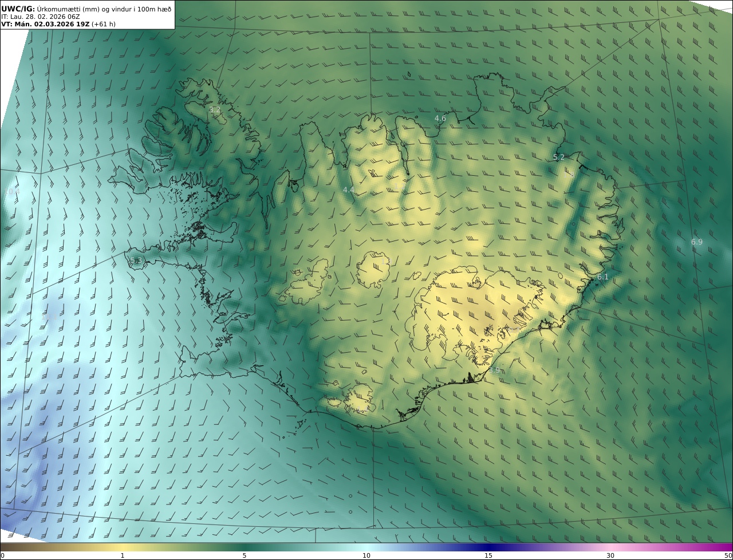Image resolution: width=733 pixels, height=560 pixels.
Task: Click the 3.9 value label on the map
Action: pyautogui.click(x=494, y=370)
